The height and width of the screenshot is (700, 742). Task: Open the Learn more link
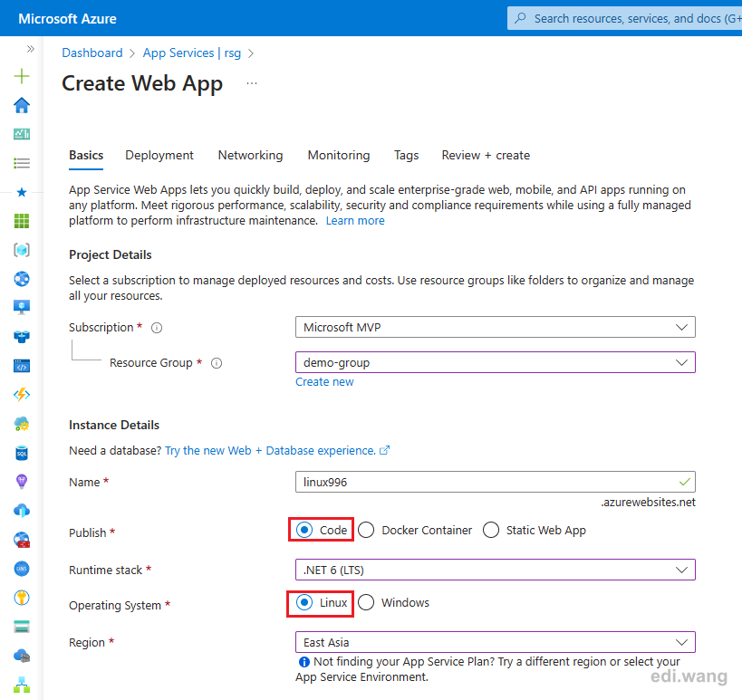pyautogui.click(x=355, y=221)
